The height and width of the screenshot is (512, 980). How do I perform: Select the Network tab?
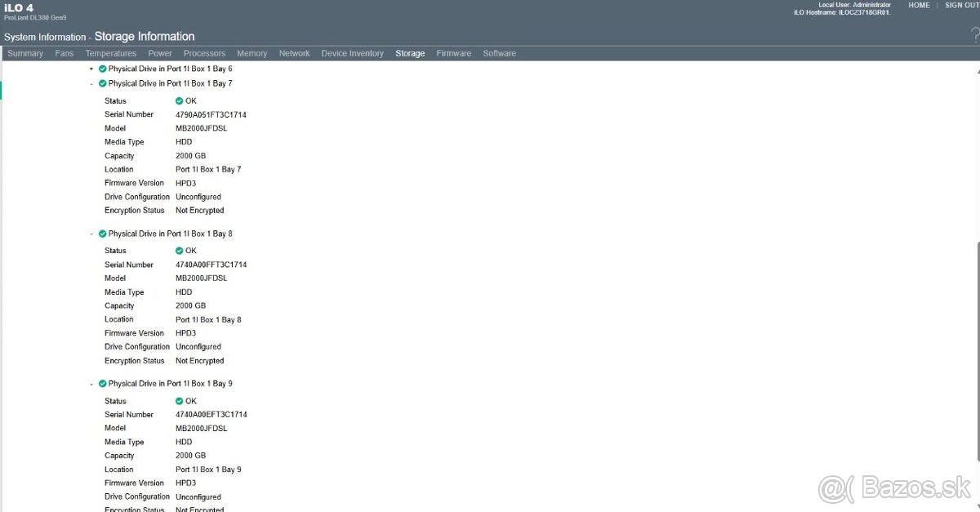(294, 53)
